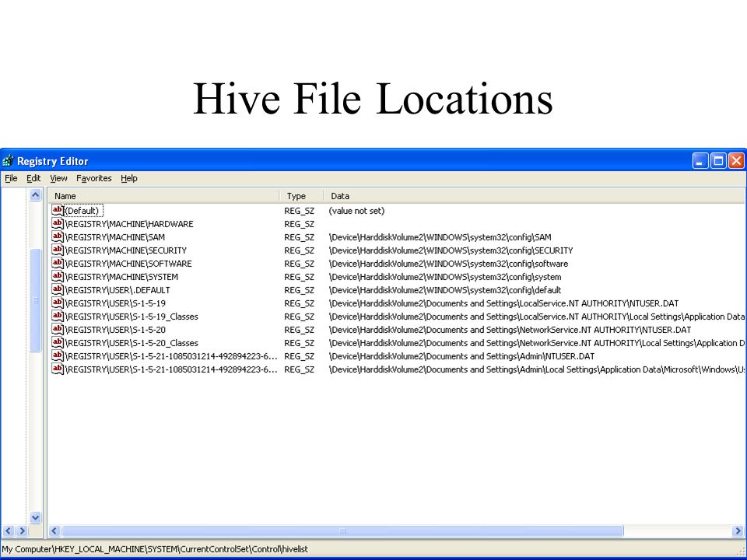The width and height of the screenshot is (747, 560).
Task: Click the data path ending in config\SAM
Action: (x=440, y=237)
